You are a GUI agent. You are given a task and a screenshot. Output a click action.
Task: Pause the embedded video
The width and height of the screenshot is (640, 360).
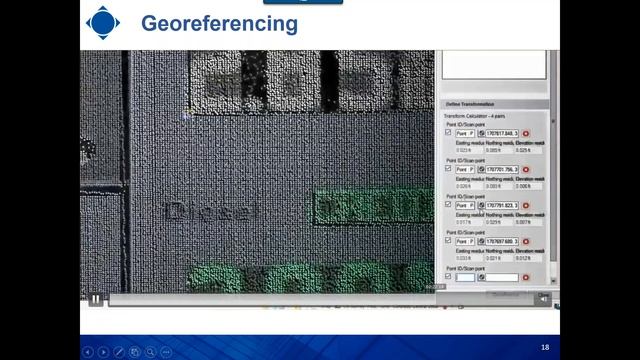tap(96, 300)
